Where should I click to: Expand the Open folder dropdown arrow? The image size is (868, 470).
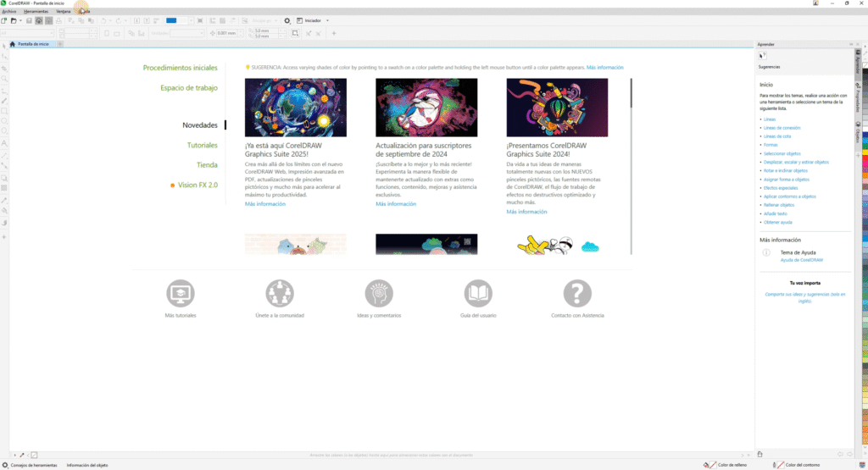coord(20,20)
